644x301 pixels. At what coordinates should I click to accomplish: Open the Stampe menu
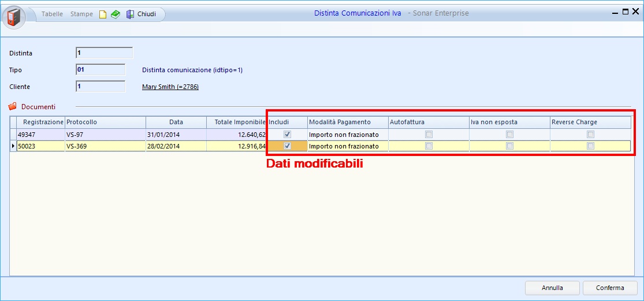pos(81,14)
